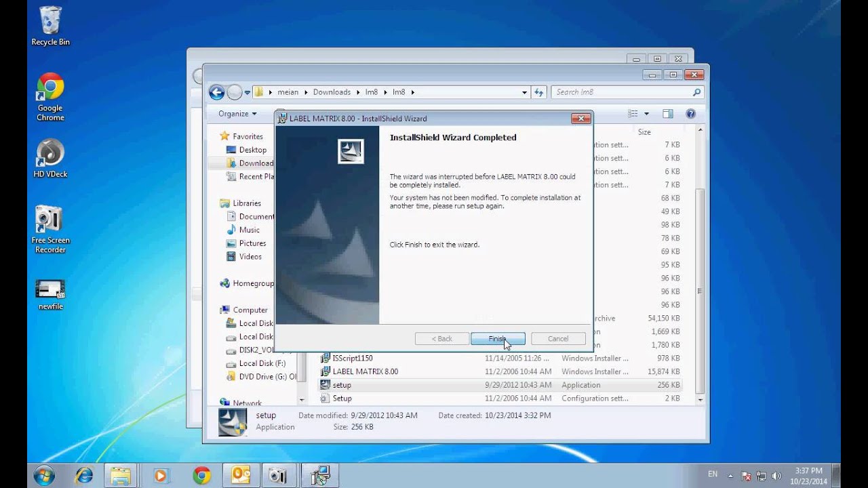
Task: Open Windows Media Player taskbar icon
Action: 160,476
